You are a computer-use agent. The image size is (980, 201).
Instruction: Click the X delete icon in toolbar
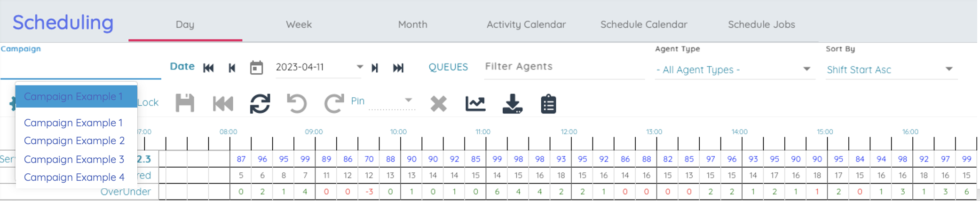[x=438, y=103]
